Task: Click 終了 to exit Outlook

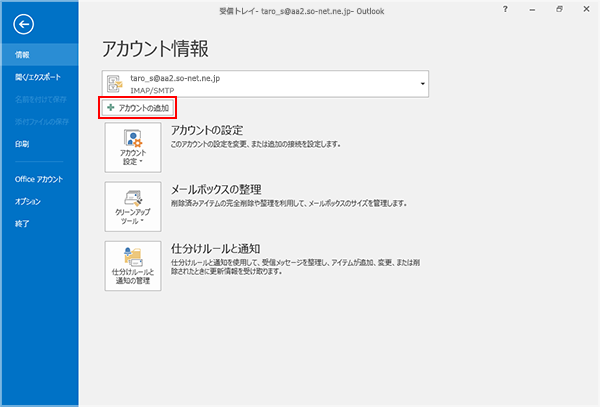Action: pyautogui.click(x=22, y=224)
